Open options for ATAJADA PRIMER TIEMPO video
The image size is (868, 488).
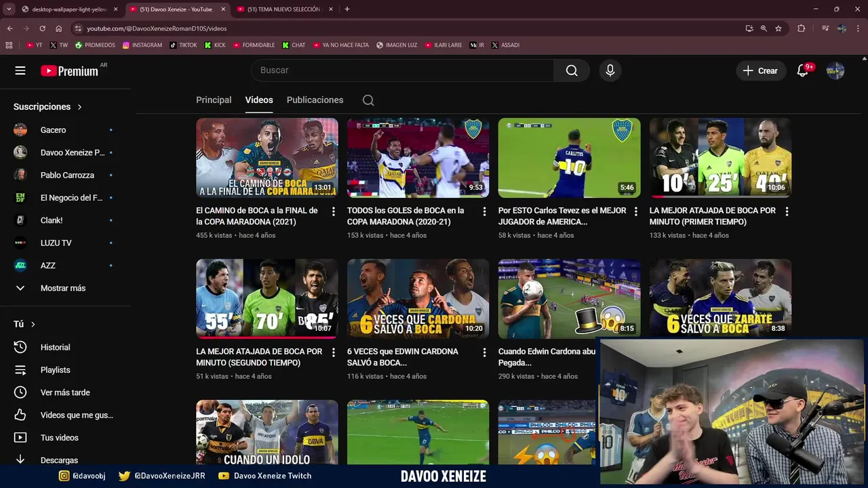787,211
